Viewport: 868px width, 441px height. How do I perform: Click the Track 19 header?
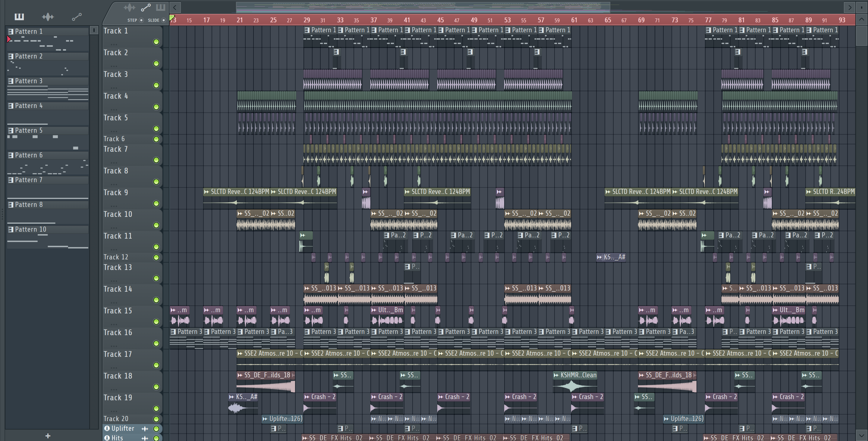(132, 403)
